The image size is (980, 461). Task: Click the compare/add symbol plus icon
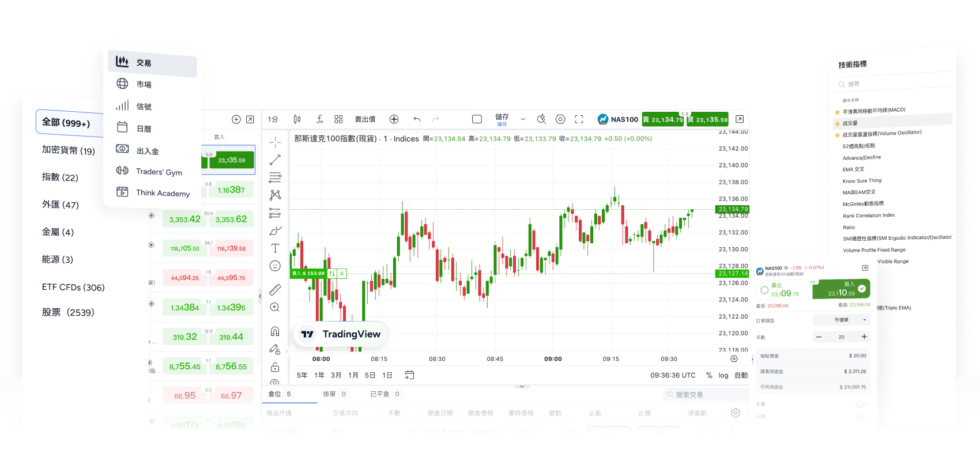click(x=394, y=119)
